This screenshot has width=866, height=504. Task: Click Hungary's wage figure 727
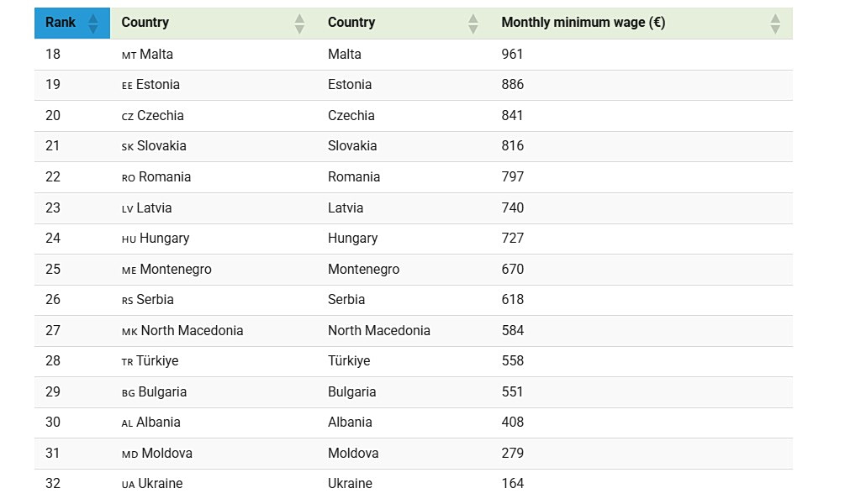(x=512, y=239)
